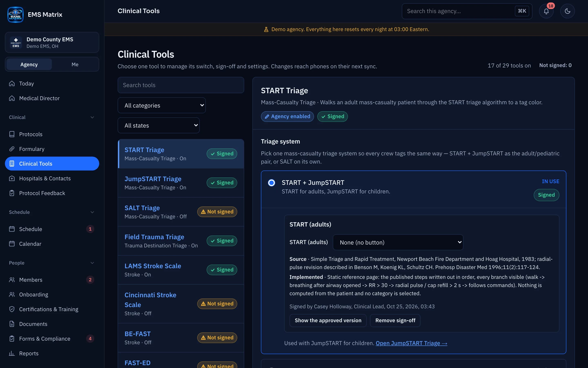
Task: Click the Forms & Compliance icon
Action: pyautogui.click(x=12, y=339)
